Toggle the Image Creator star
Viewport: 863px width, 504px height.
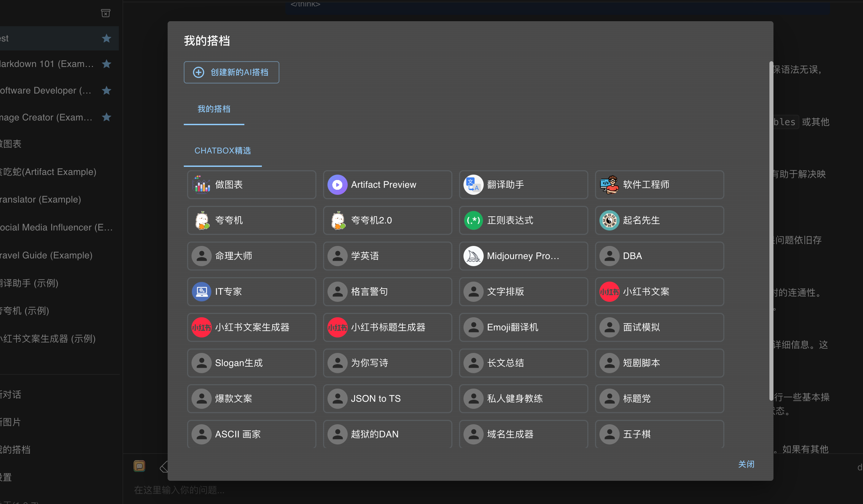(x=106, y=117)
